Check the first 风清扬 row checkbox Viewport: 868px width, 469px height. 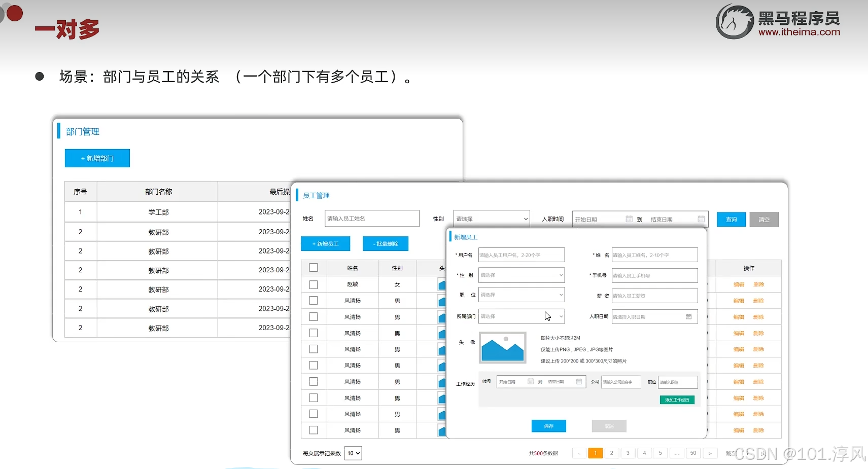tap(314, 300)
